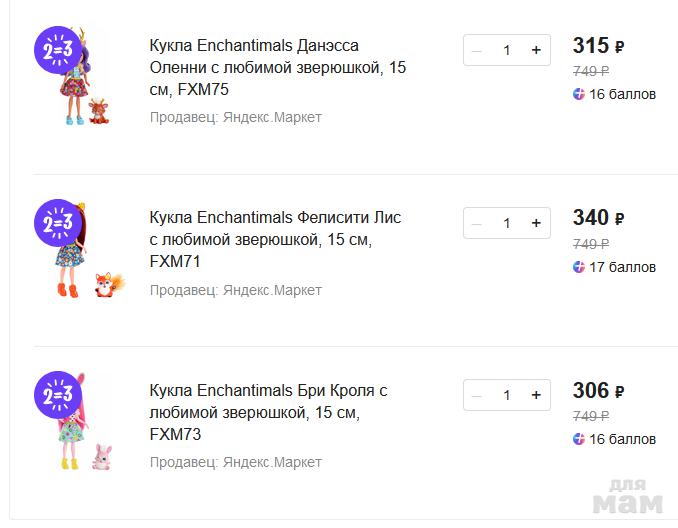678x528 pixels.
Task: Click the bonus points icon next to 17 баллов
Action: coord(579,267)
